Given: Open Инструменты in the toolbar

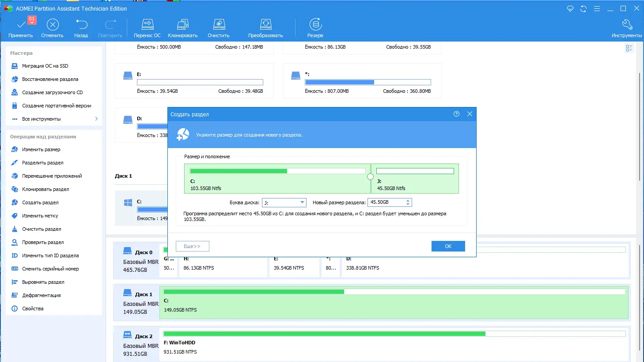Looking at the screenshot, I should pyautogui.click(x=627, y=28).
